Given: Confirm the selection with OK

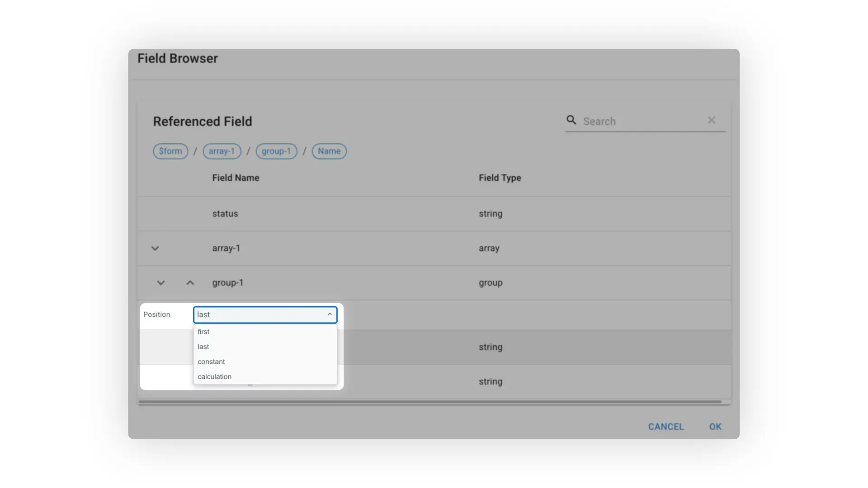Looking at the screenshot, I should click(x=715, y=426).
